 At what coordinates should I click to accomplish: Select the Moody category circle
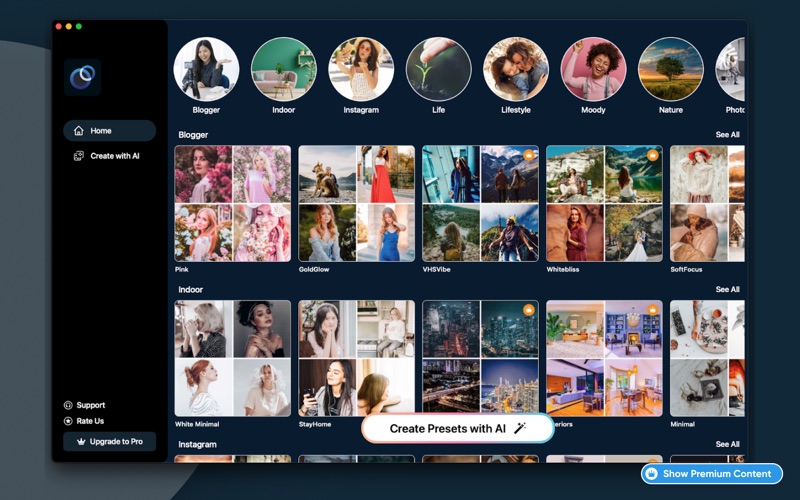tap(593, 69)
